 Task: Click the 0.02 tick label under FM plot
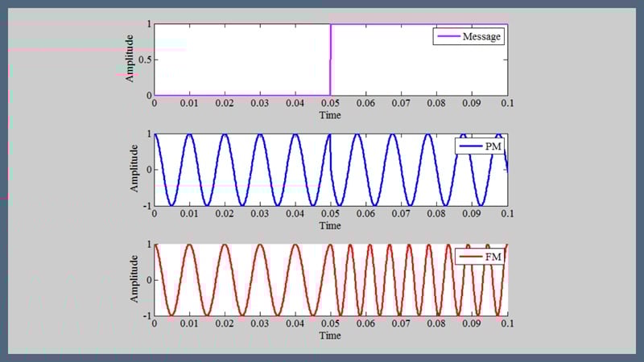(x=224, y=324)
